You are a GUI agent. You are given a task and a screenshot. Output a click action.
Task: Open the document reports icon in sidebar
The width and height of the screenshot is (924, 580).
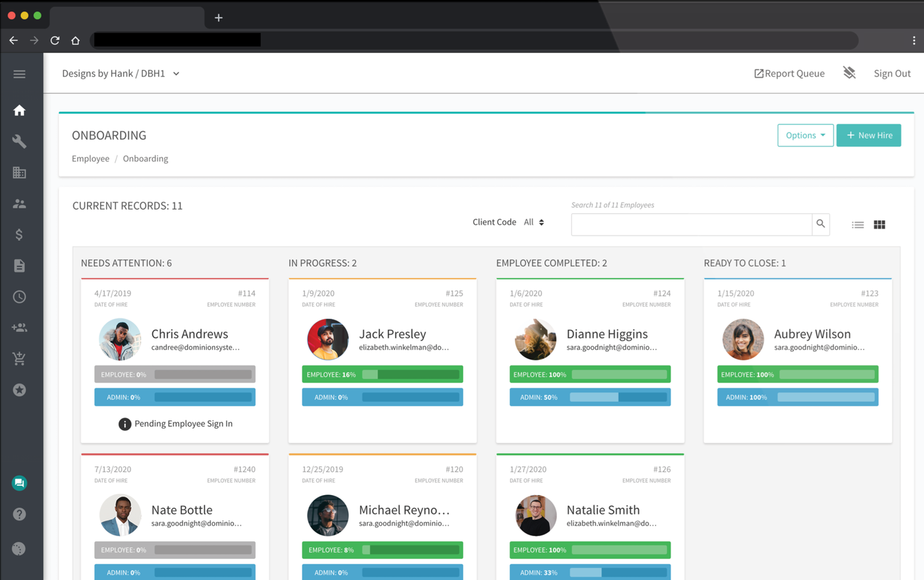(x=19, y=266)
